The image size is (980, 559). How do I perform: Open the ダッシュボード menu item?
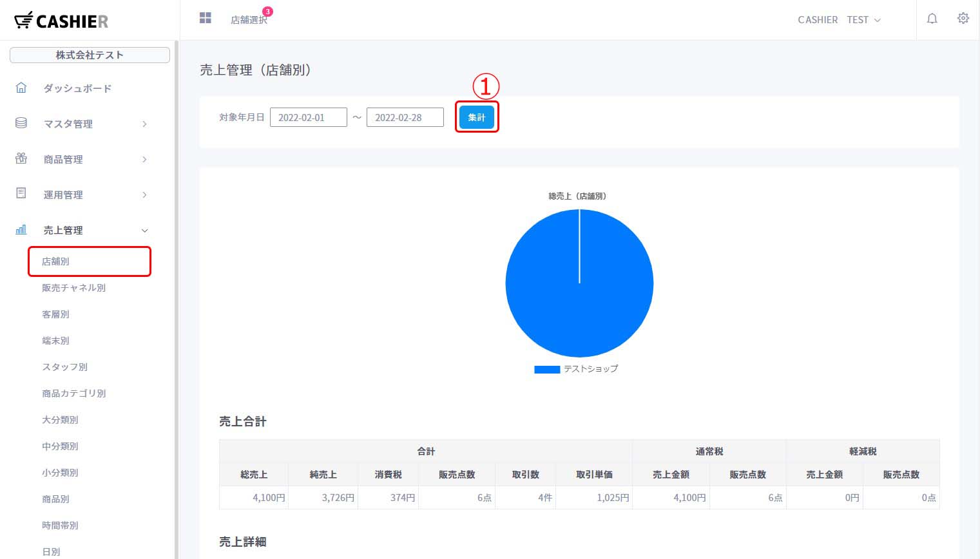(77, 88)
